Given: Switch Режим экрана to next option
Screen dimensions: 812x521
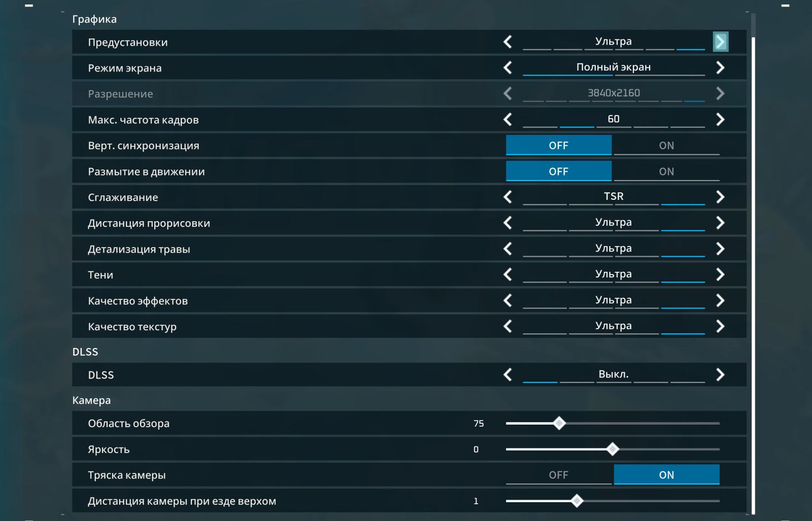Looking at the screenshot, I should pyautogui.click(x=720, y=67).
